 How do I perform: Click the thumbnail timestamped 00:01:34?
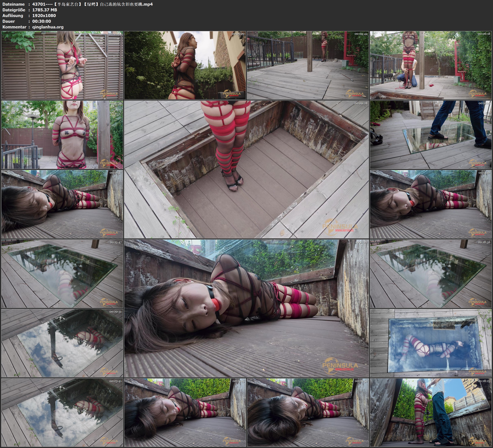coord(62,65)
